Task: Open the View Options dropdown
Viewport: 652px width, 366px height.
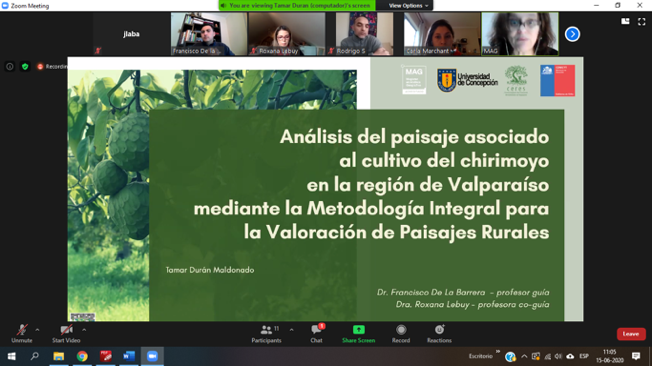Action: point(408,5)
